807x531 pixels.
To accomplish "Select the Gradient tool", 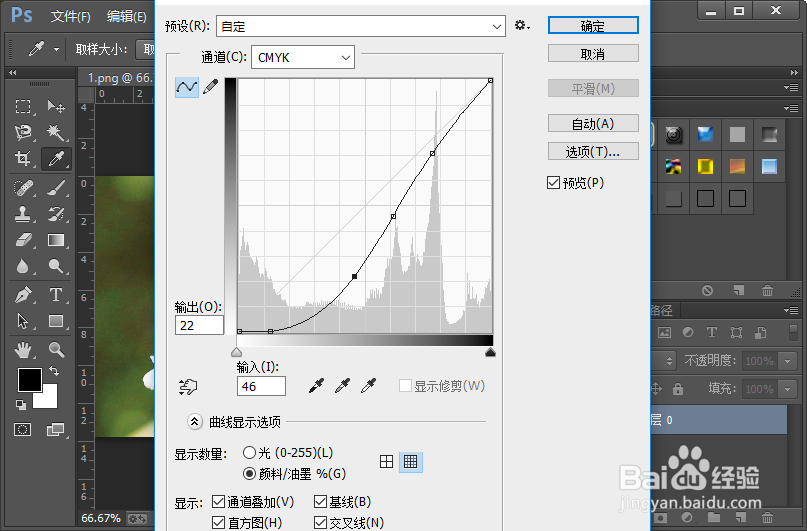I will 56,240.
